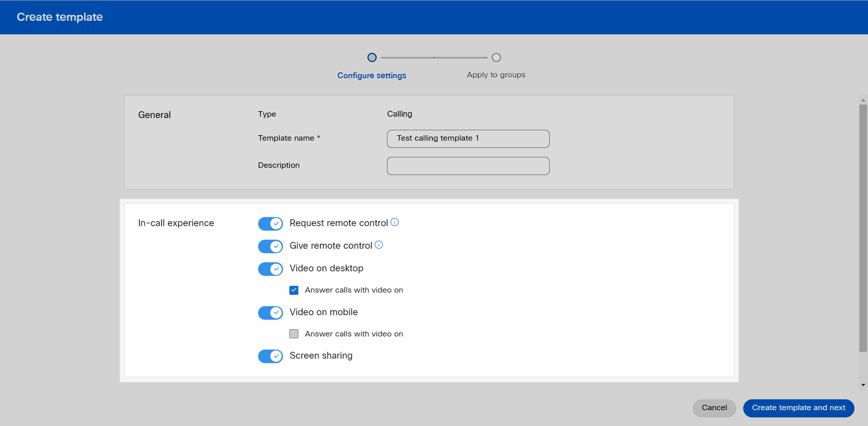Click the scrollbar up arrow
This screenshot has height=426, width=868.
(863, 100)
